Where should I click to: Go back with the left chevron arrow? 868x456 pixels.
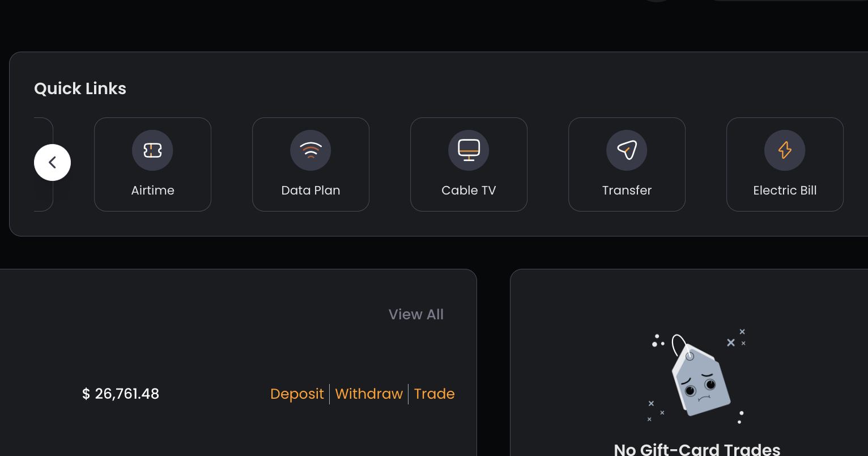[52, 163]
